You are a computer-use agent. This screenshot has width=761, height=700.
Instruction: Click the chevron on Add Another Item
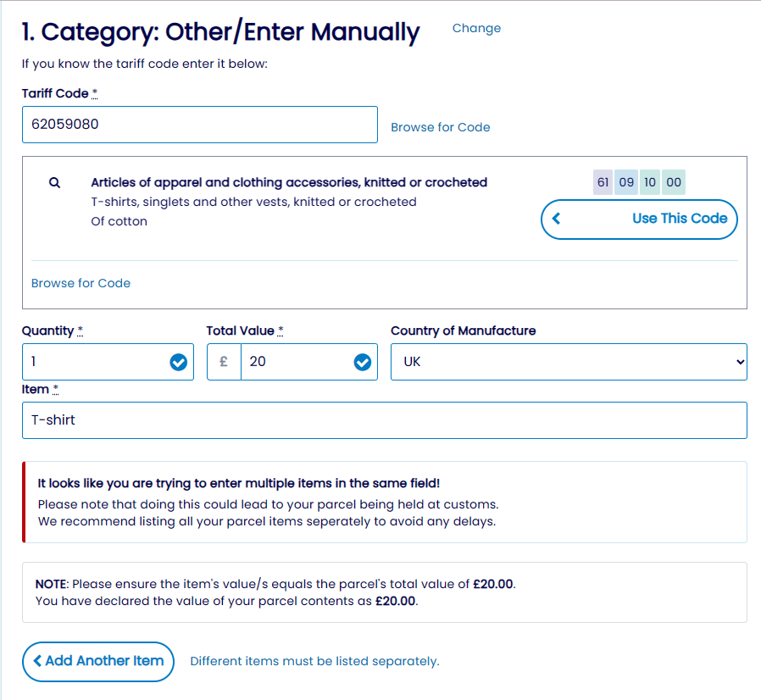(38, 661)
